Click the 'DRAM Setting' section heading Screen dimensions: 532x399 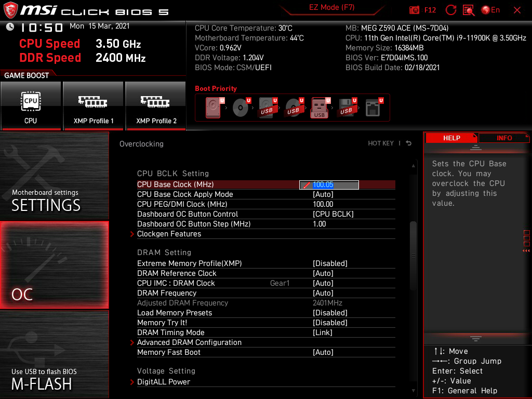164,252
